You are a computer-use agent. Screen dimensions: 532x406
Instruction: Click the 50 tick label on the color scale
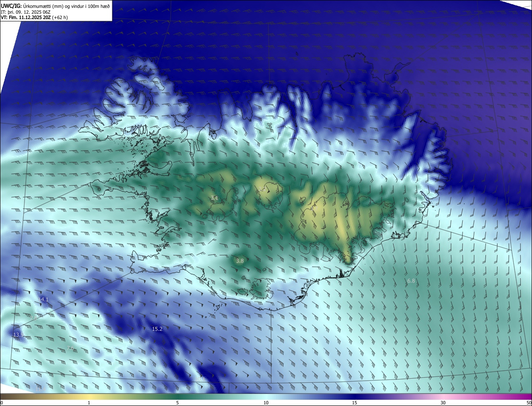tap(528, 403)
